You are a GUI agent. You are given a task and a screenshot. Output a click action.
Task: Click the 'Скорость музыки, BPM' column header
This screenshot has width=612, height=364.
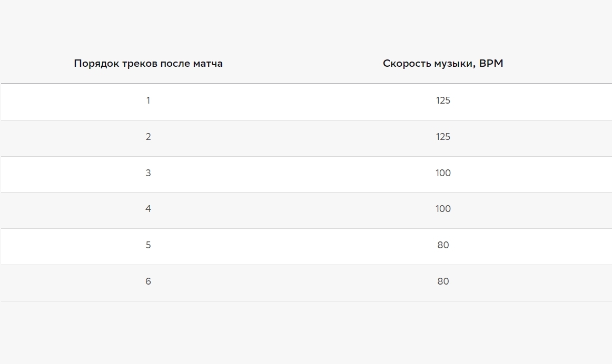[443, 63]
